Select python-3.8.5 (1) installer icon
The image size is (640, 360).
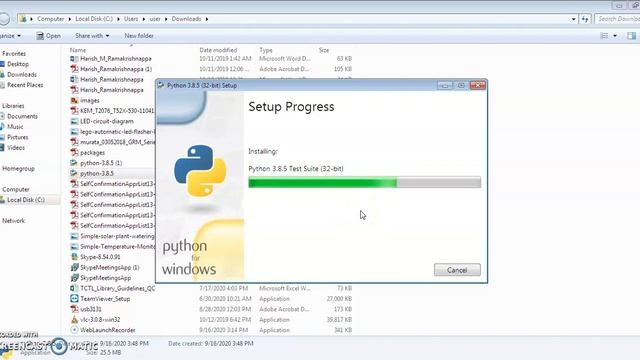(x=74, y=163)
